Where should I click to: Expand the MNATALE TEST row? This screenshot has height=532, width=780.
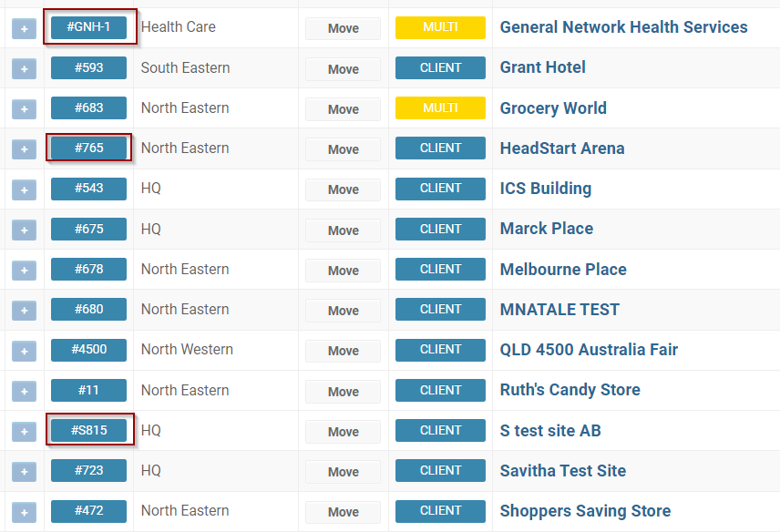coord(24,311)
